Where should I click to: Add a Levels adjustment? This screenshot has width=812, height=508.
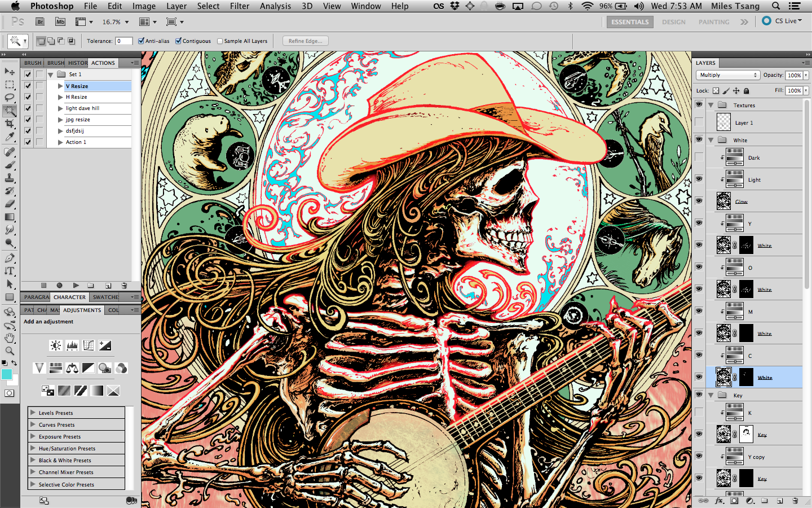point(72,345)
